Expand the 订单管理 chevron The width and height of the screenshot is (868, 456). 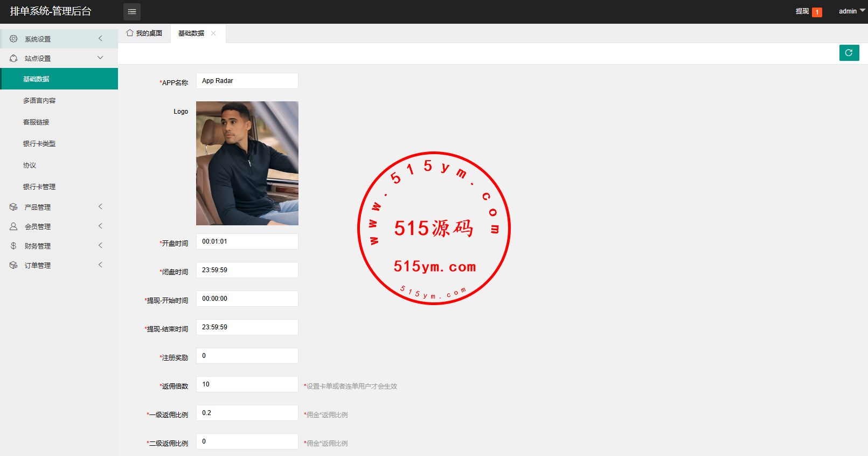pos(100,265)
